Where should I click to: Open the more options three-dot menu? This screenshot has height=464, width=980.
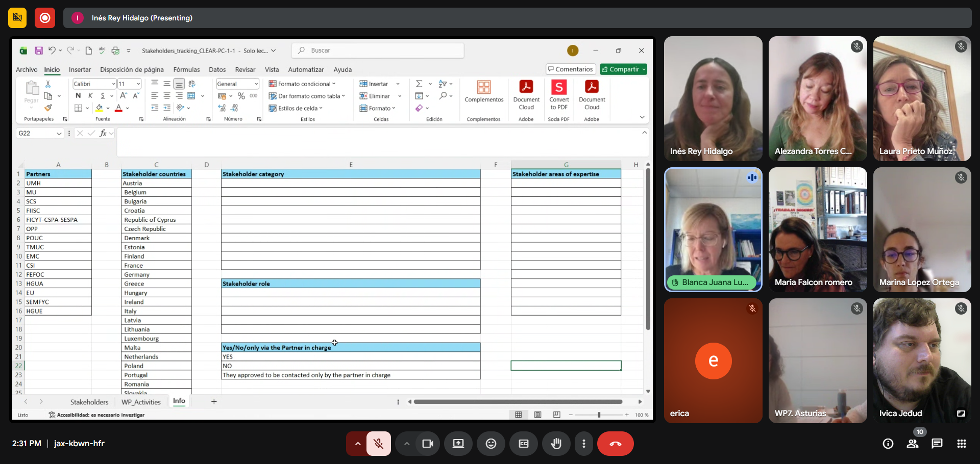(x=583, y=444)
